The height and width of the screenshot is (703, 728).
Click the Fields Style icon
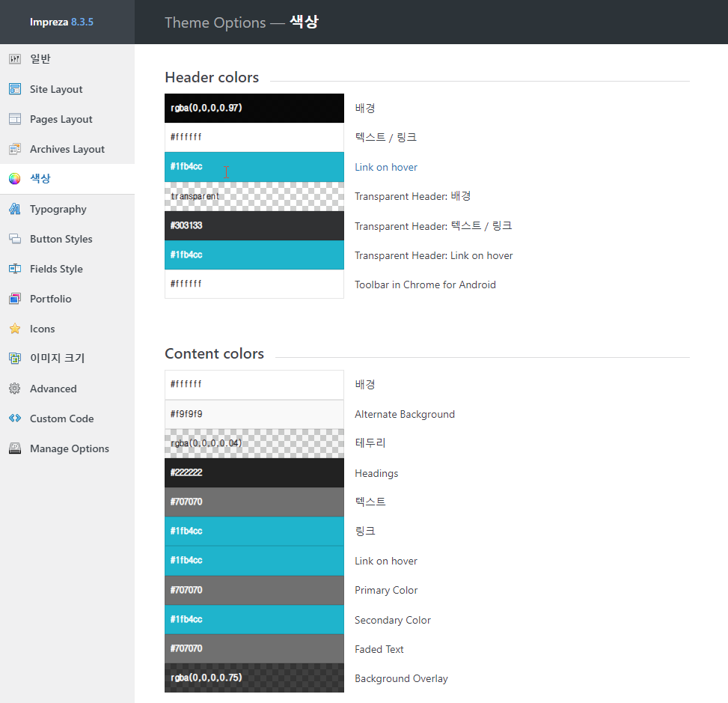coord(15,269)
